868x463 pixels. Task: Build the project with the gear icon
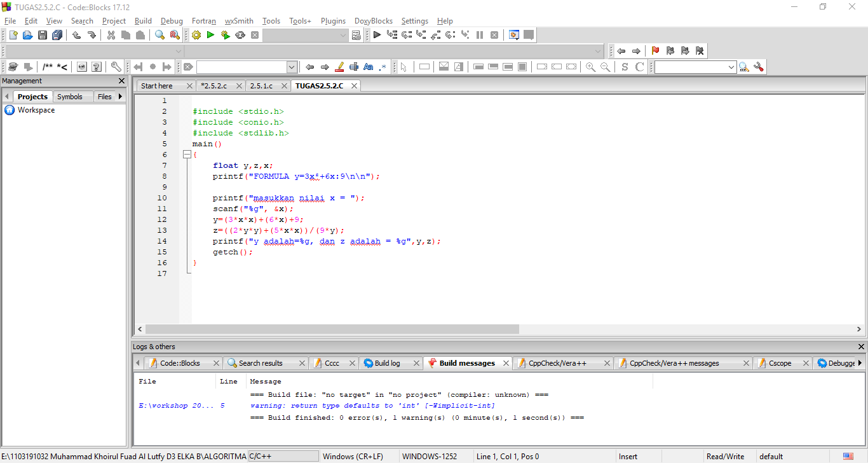(196, 35)
